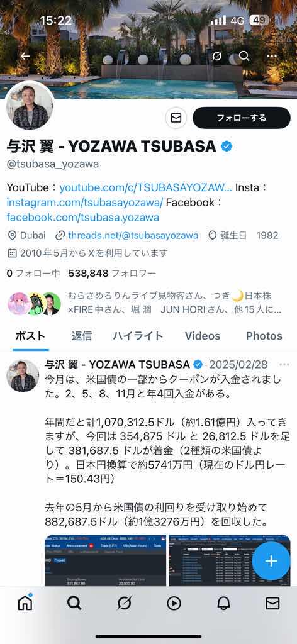Open Search in bottom navigation bar
The width and height of the screenshot is (297, 644).
[x=74, y=603]
